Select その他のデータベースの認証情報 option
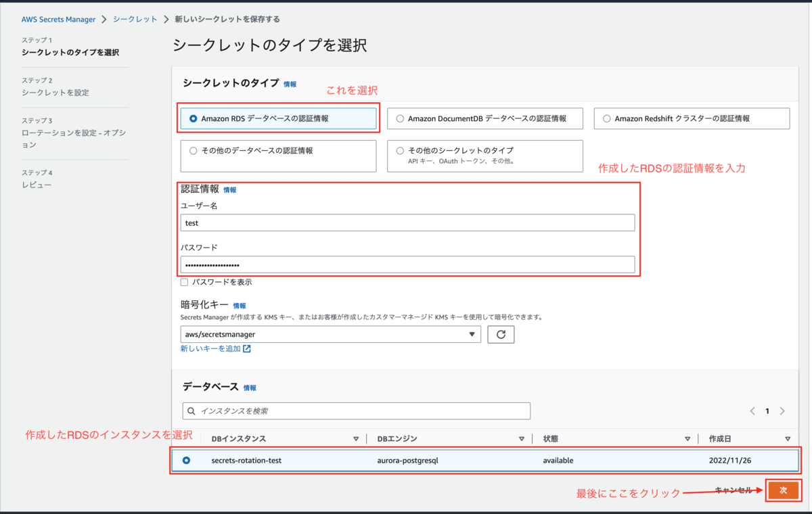The image size is (812, 514). click(278, 156)
